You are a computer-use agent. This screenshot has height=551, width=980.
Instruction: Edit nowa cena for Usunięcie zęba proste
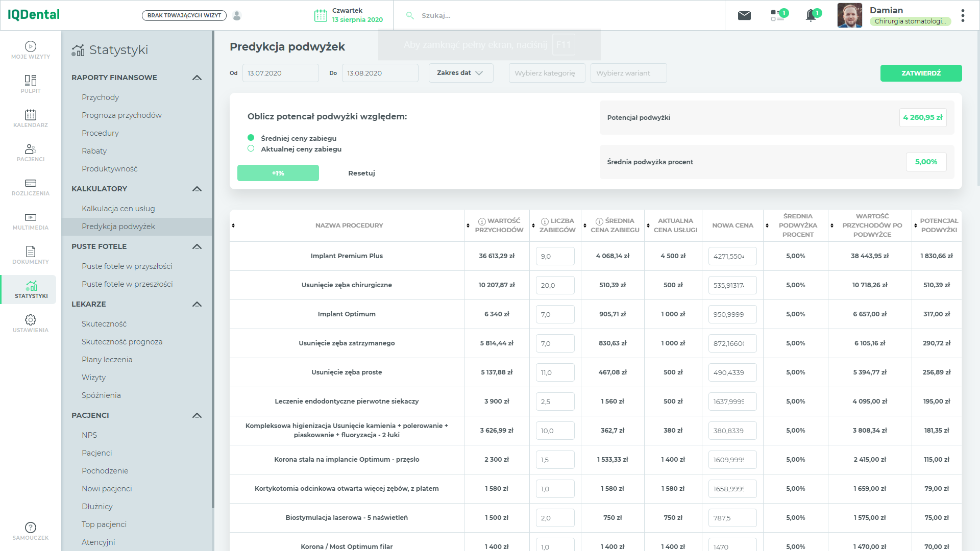pyautogui.click(x=732, y=372)
